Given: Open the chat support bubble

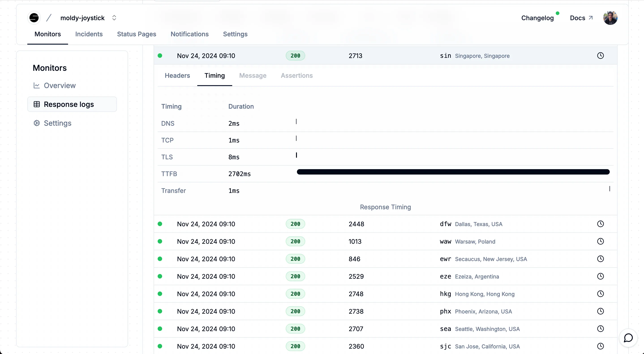Looking at the screenshot, I should click(x=628, y=338).
